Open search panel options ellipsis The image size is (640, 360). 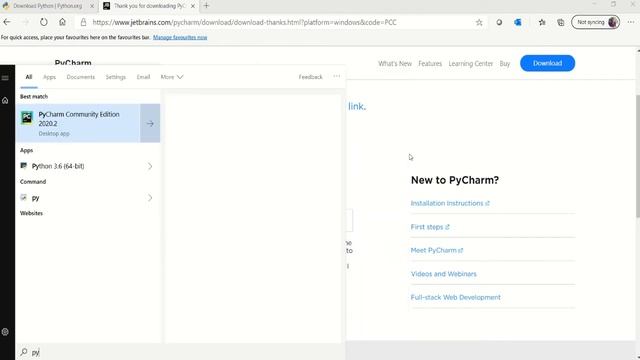click(x=337, y=76)
